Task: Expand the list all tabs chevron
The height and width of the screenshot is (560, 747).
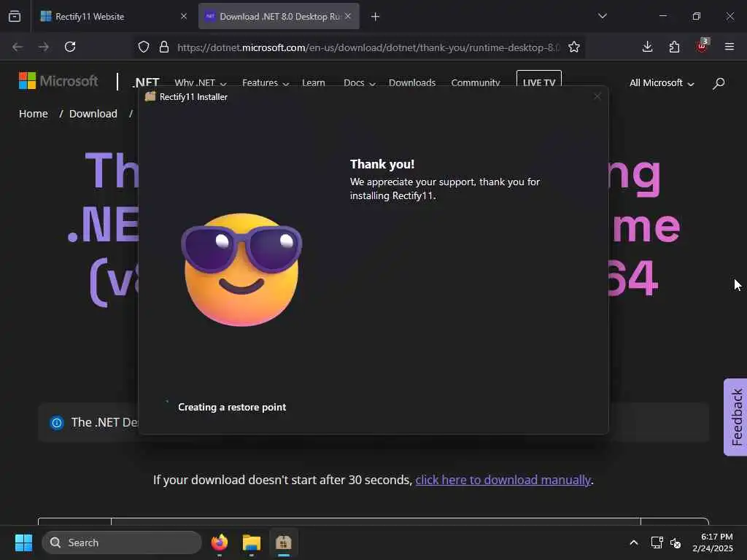Action: click(602, 16)
